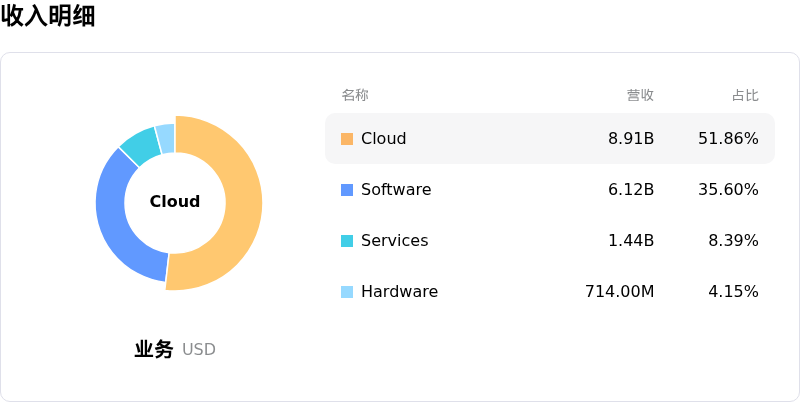Sort by the 营收 column header
800x402 pixels.
click(640, 95)
